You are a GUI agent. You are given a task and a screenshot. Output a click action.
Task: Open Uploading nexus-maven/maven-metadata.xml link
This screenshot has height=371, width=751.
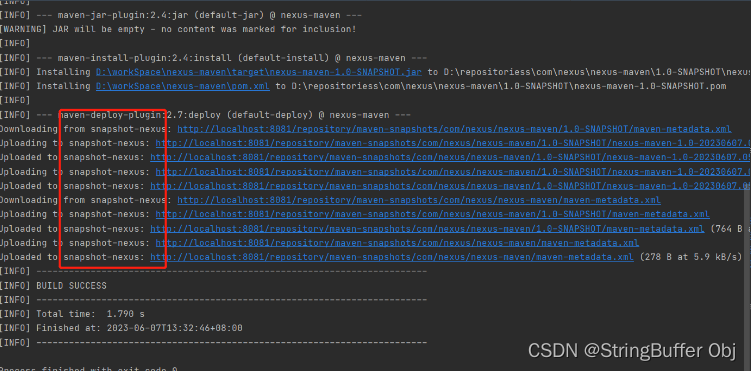click(x=397, y=243)
